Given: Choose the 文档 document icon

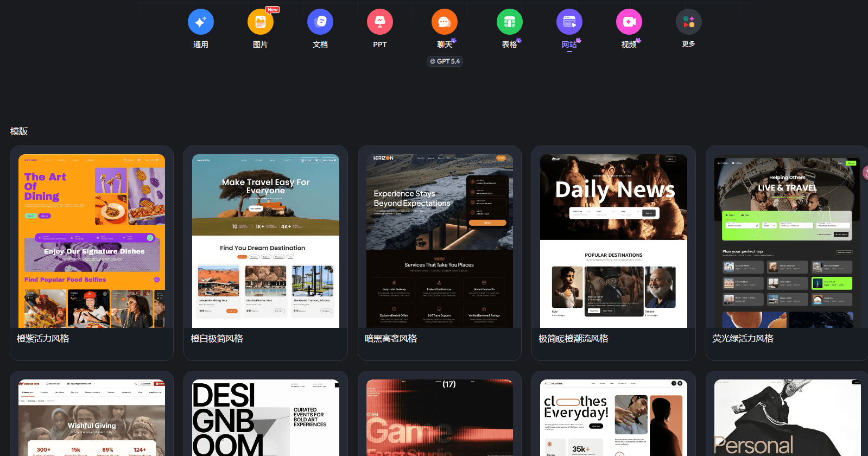Looking at the screenshot, I should [x=320, y=22].
